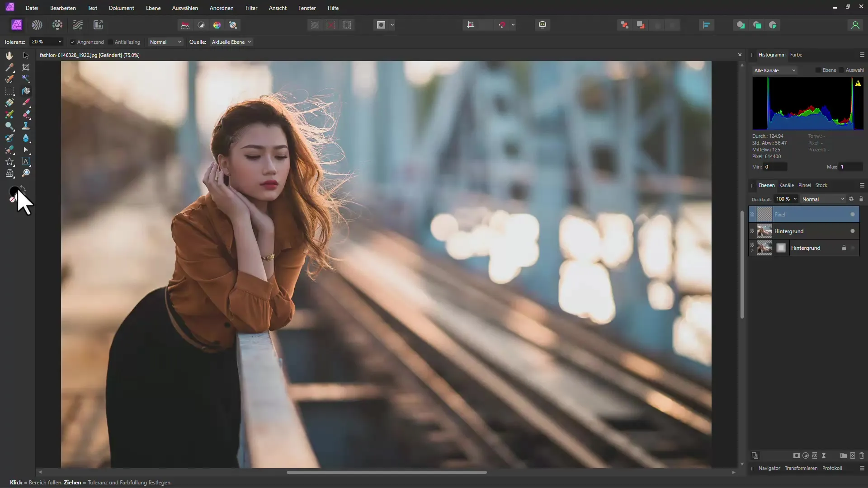
Task: Activate the Mesh Warp tool
Action: [x=9, y=174]
